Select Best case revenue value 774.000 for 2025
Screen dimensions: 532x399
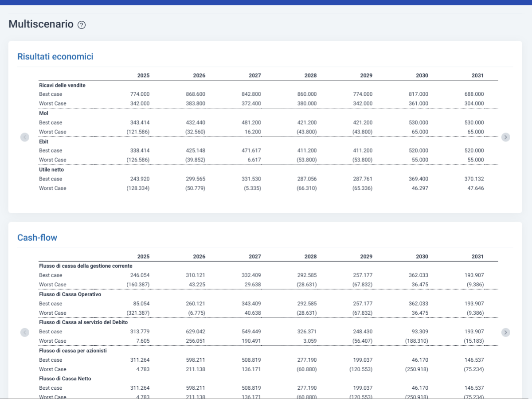[x=140, y=94]
